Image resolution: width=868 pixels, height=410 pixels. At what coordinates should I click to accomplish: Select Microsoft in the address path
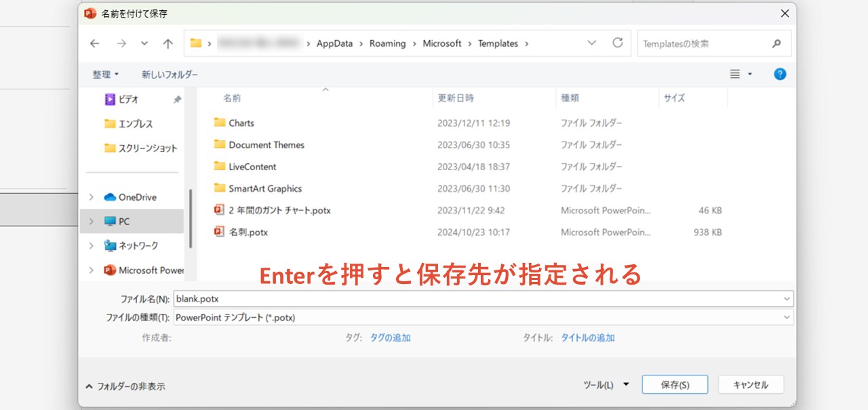click(442, 43)
